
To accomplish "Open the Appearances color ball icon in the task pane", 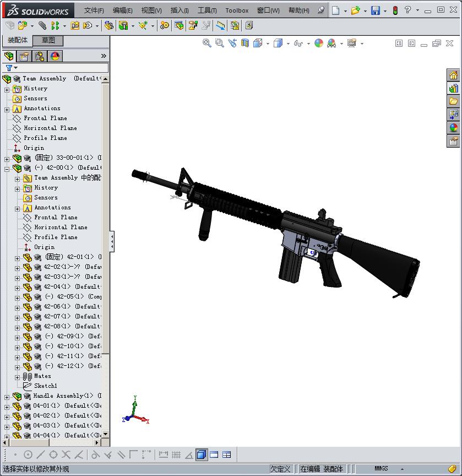I will (453, 127).
